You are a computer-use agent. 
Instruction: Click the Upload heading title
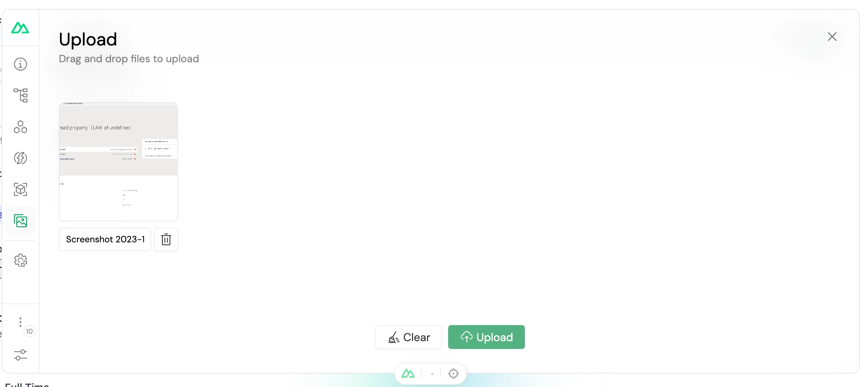click(88, 40)
